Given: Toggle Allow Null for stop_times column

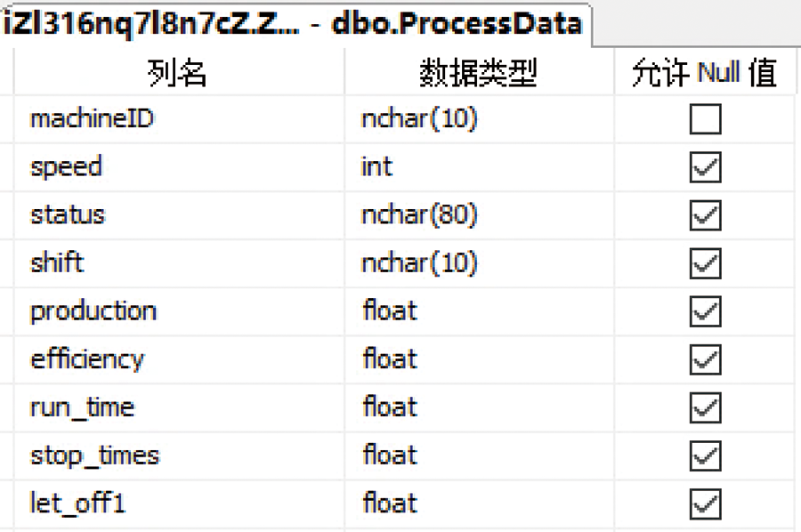Looking at the screenshot, I should pyautogui.click(x=705, y=455).
